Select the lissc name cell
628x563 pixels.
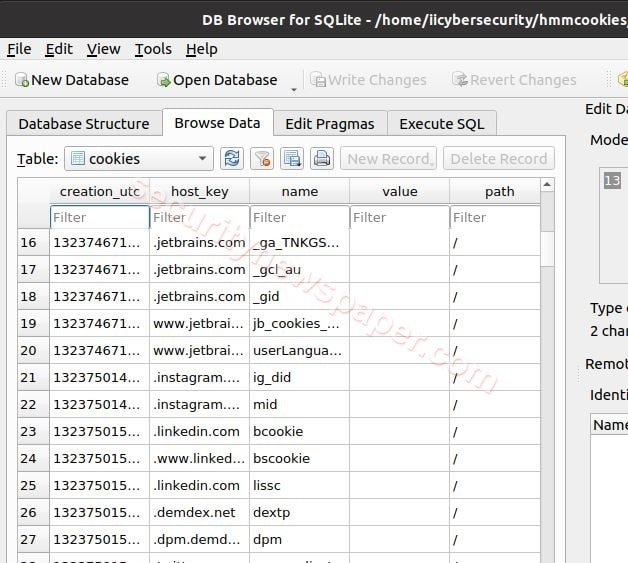(300, 485)
